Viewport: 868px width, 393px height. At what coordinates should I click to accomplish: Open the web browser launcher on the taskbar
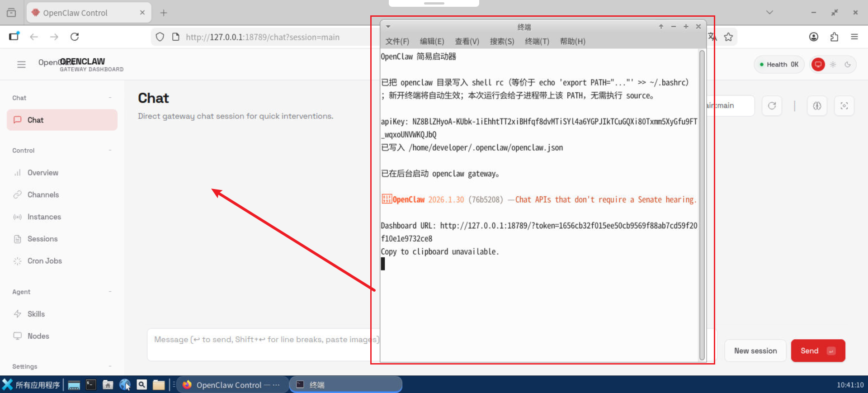click(x=125, y=385)
